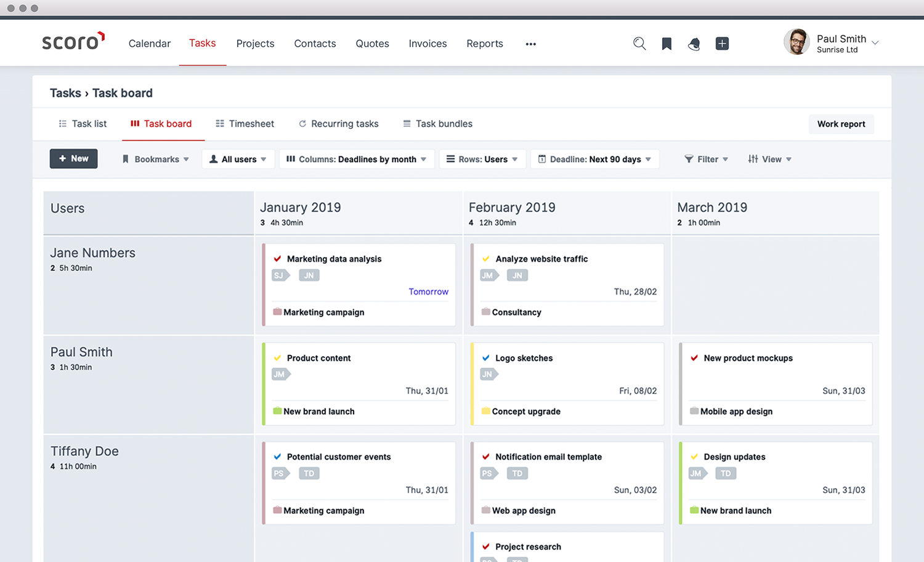Image resolution: width=924 pixels, height=562 pixels.
Task: Click the green project icon on Design updates card
Action: [694, 510]
